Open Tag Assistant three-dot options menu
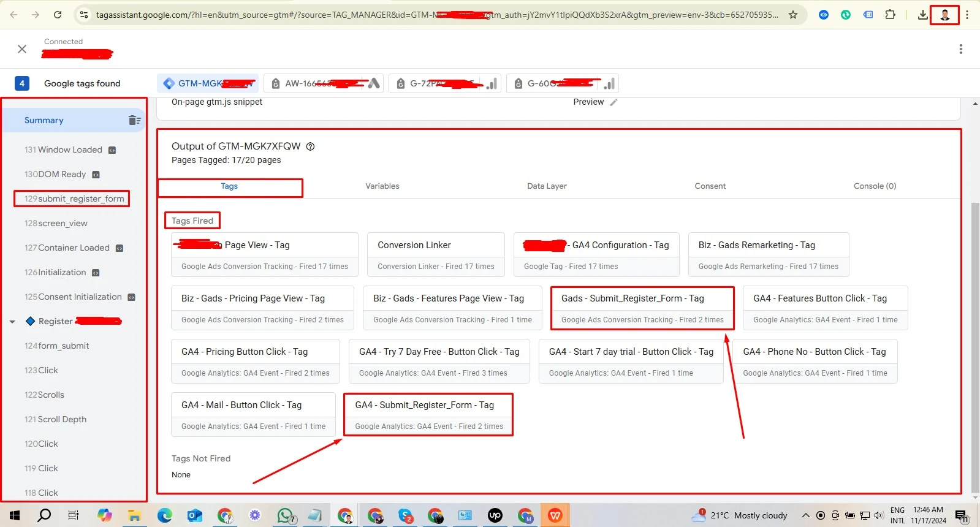This screenshot has height=527, width=980. pyautogui.click(x=960, y=49)
